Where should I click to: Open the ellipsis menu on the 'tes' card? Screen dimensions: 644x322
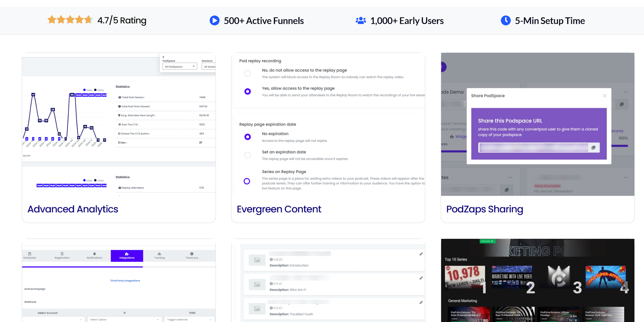(510, 177)
